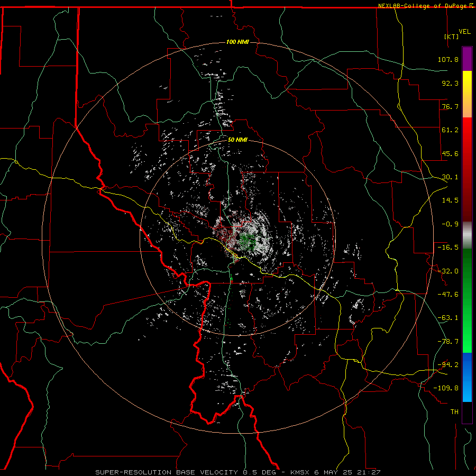Click the blue segment of color bar

pos(467,377)
